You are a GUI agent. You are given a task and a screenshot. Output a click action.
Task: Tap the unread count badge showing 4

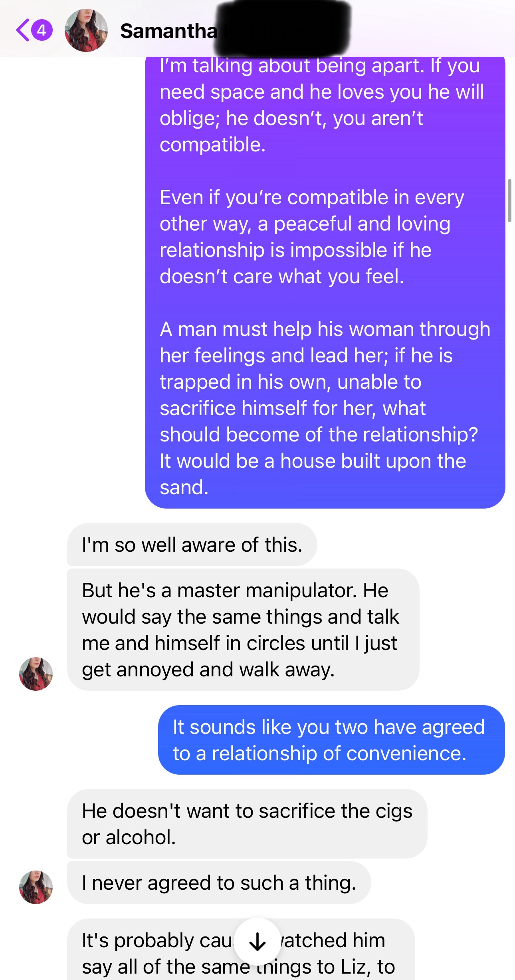click(42, 30)
